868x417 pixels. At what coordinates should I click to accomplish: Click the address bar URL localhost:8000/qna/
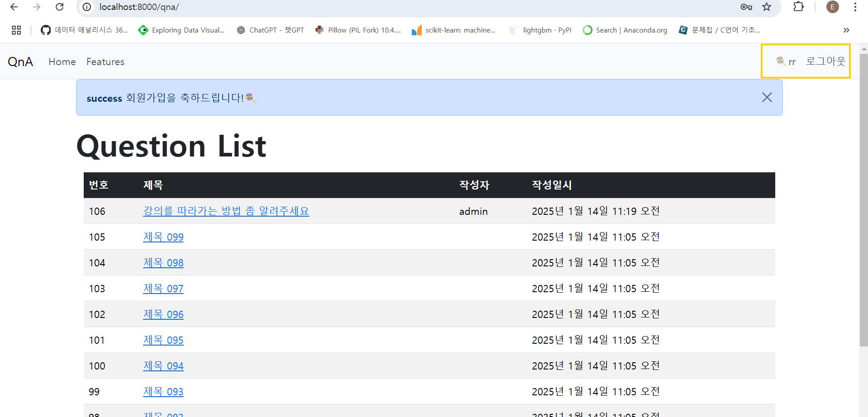[x=139, y=7]
